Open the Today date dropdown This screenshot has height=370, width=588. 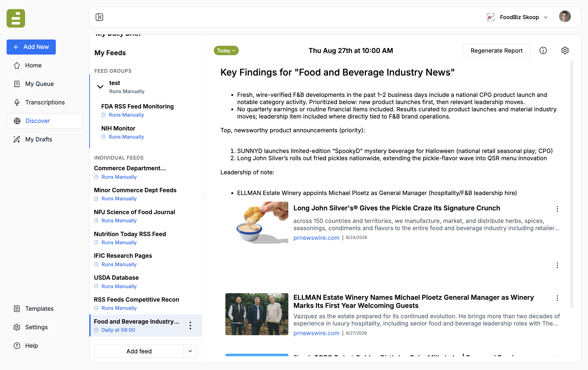click(226, 50)
